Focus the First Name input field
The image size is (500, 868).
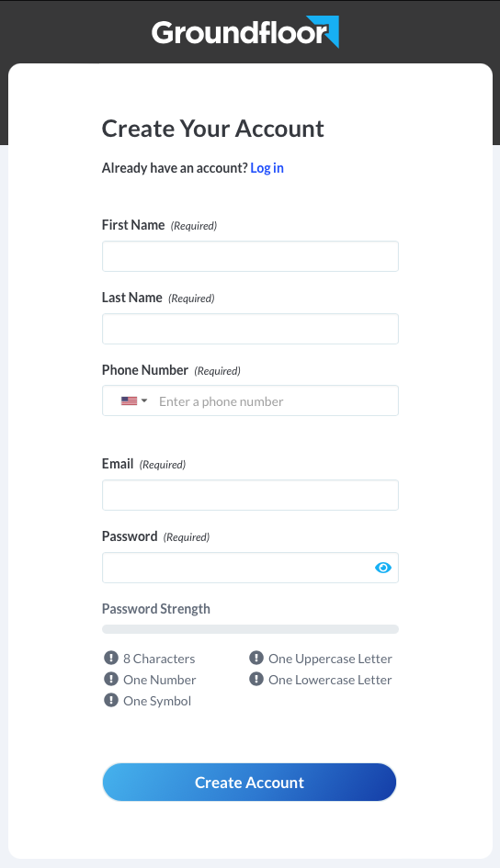250,256
